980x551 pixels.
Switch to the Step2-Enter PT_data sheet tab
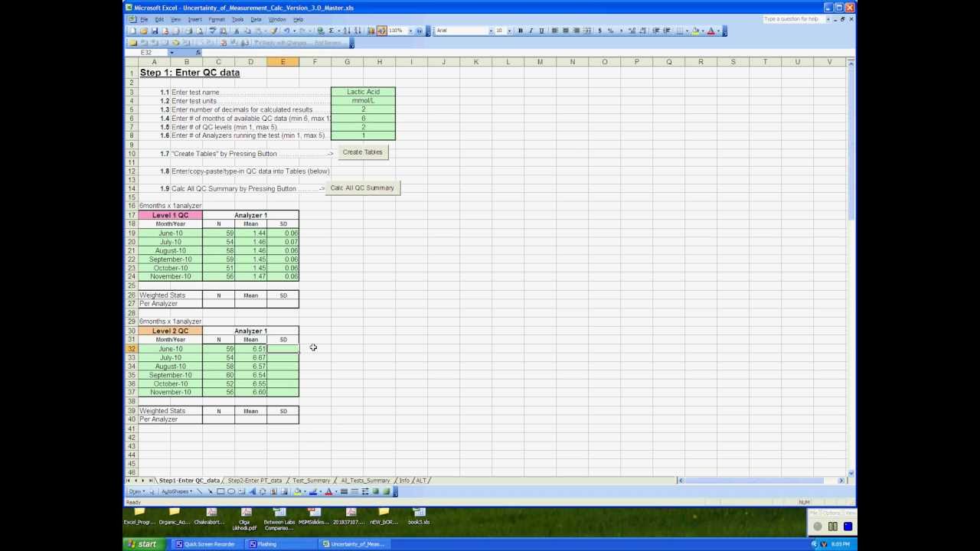coord(255,481)
